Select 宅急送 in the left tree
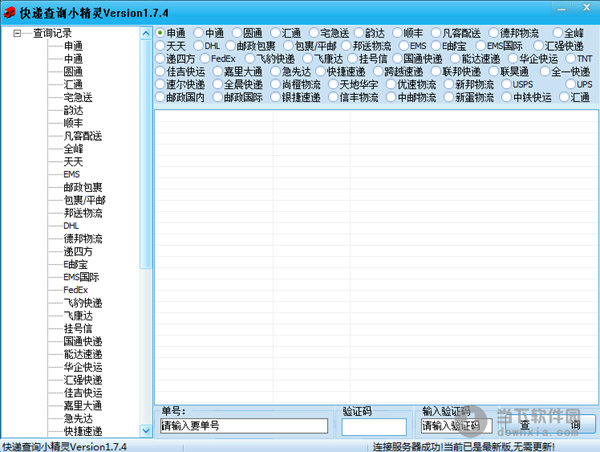Screen dimensions: 600x452 78,97
